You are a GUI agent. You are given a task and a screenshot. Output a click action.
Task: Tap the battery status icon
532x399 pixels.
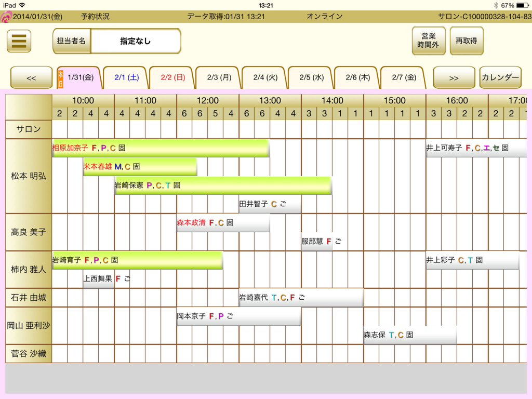coord(523,5)
